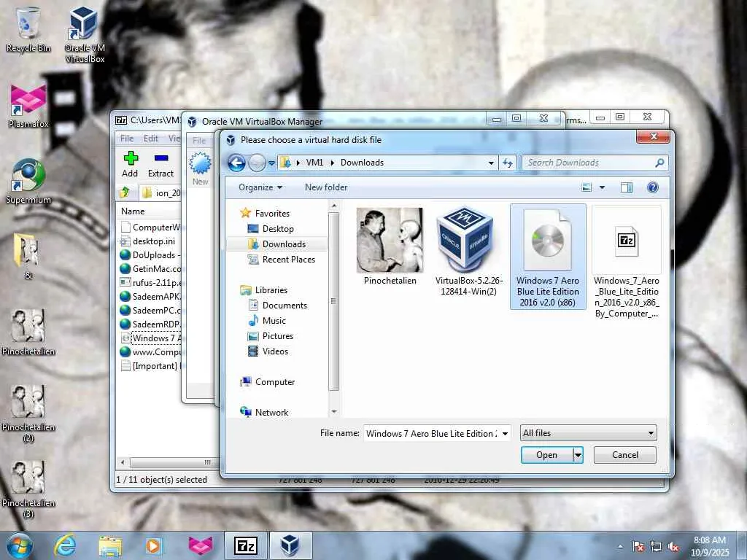Click the refresh button beside address bar

(x=508, y=163)
